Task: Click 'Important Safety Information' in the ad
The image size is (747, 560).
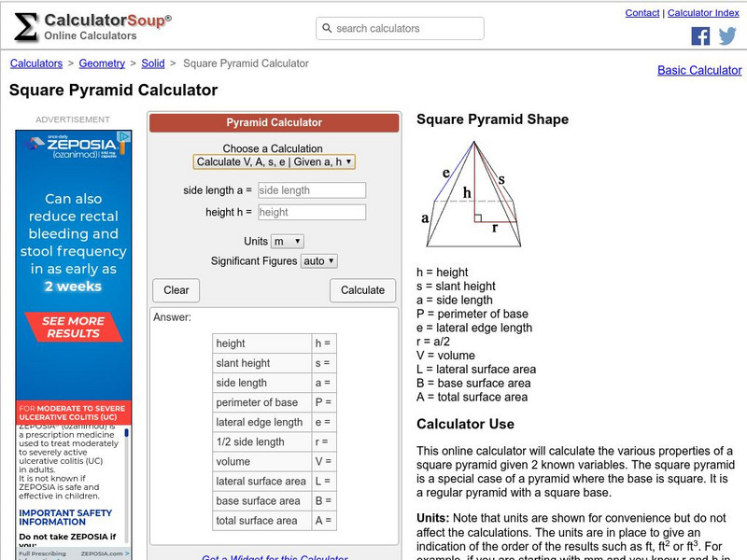Action: click(x=65, y=517)
